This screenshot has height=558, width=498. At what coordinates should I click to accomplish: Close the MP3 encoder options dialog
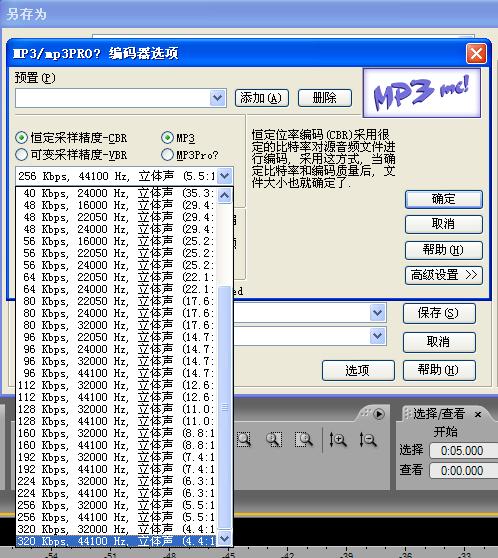coord(476,54)
